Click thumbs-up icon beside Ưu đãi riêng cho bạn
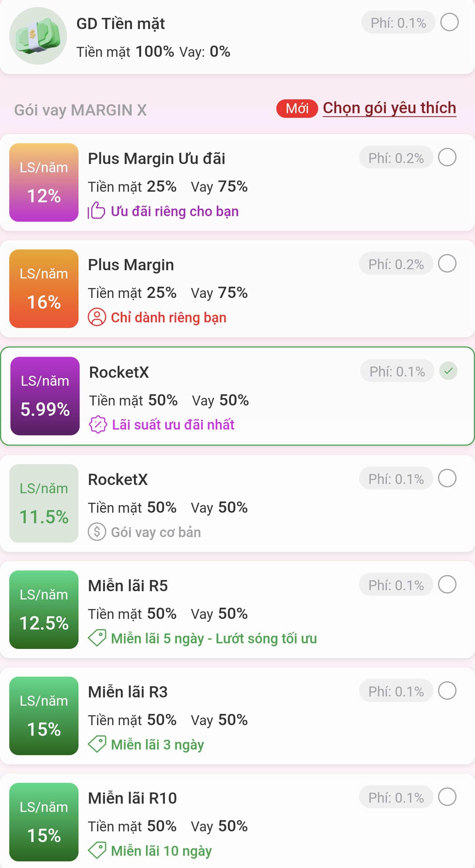This screenshot has height=868, width=475. click(x=97, y=210)
